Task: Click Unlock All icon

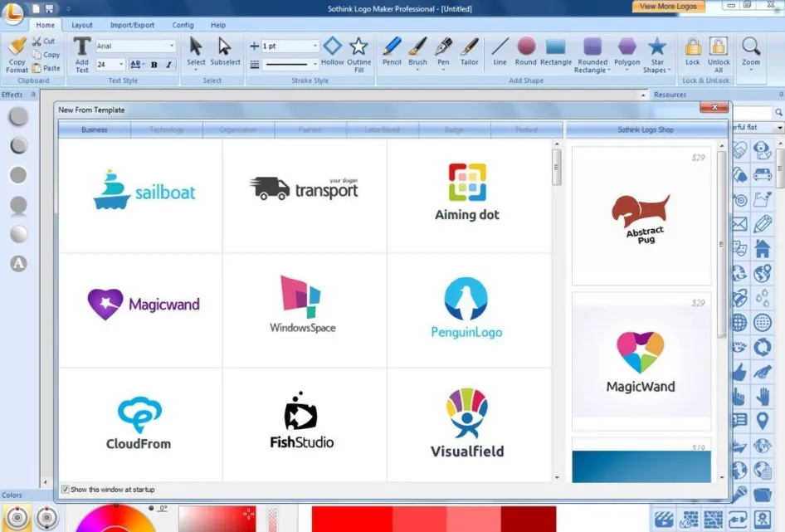Action: [x=719, y=55]
